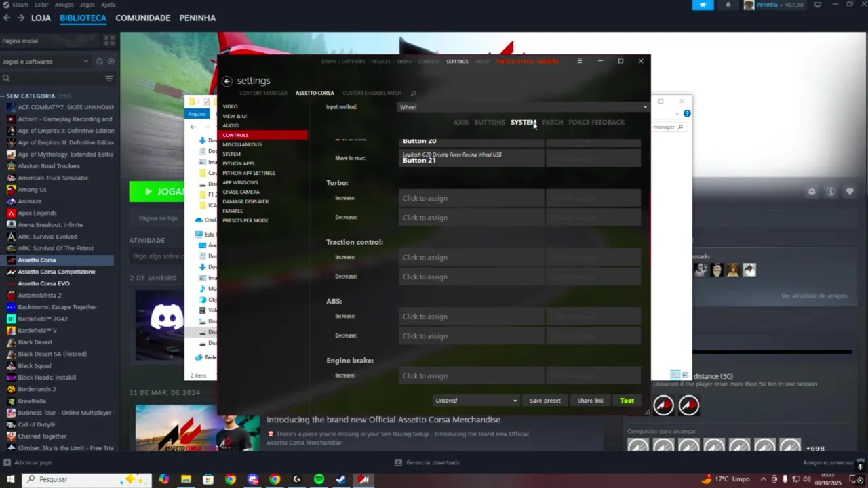Open the Custom Shaders Patch settings tab
The image size is (868, 488).
[372, 93]
